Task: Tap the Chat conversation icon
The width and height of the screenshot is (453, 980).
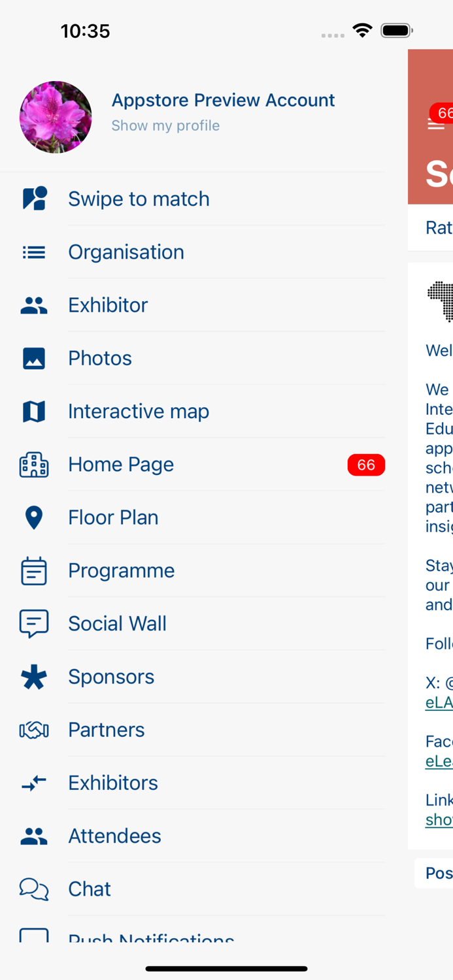Action: point(34,889)
